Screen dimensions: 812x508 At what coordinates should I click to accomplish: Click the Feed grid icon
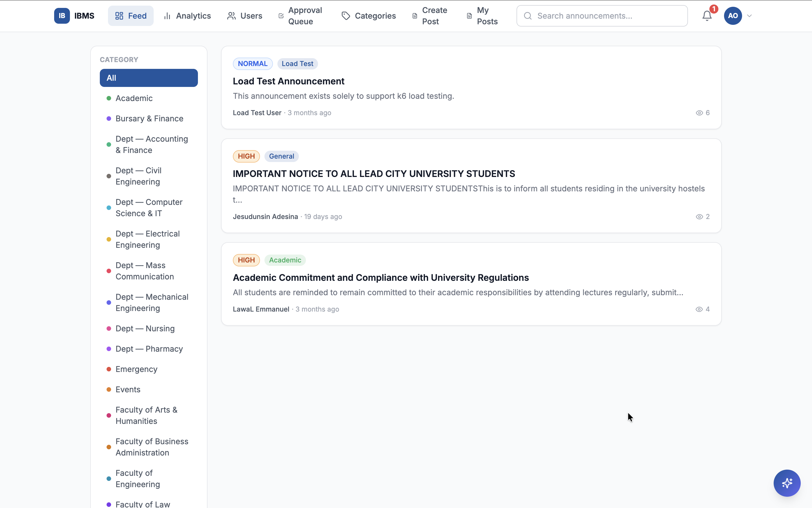pos(119,16)
